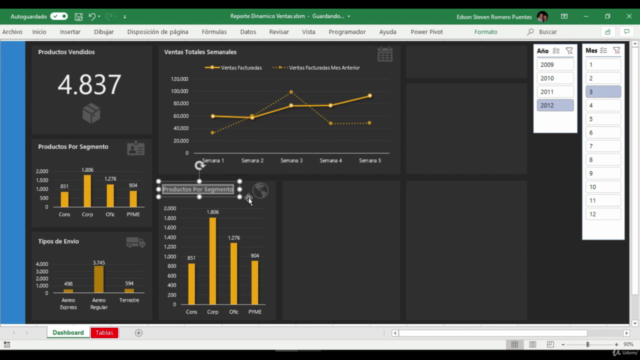640x360 pixels.
Task: Click the Comments icon in ribbon
Action: (627, 31)
